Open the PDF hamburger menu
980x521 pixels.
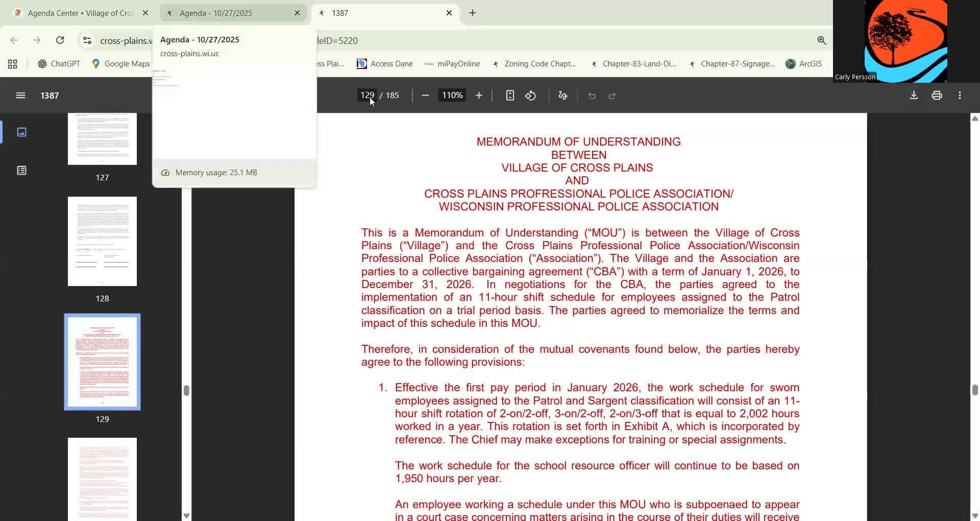pyautogui.click(x=20, y=95)
